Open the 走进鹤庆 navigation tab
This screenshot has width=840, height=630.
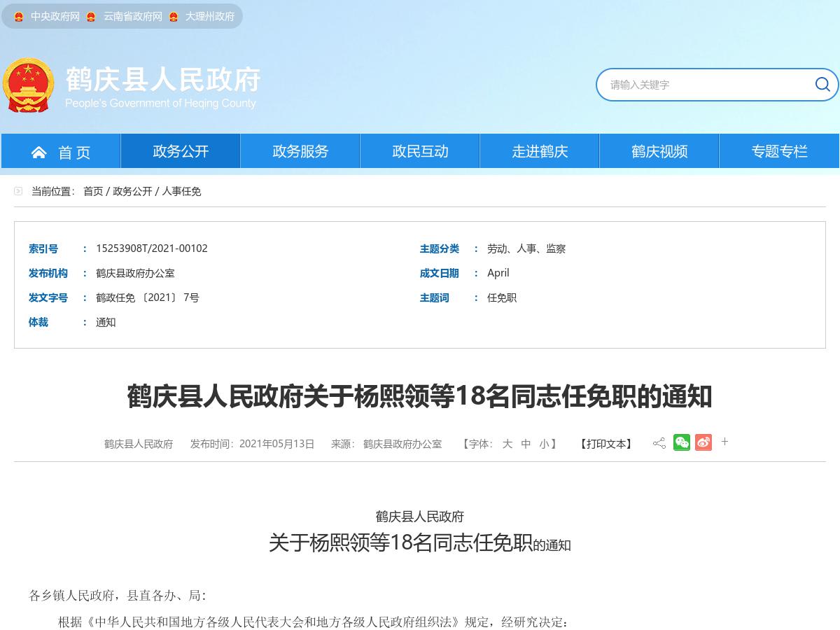click(x=540, y=151)
